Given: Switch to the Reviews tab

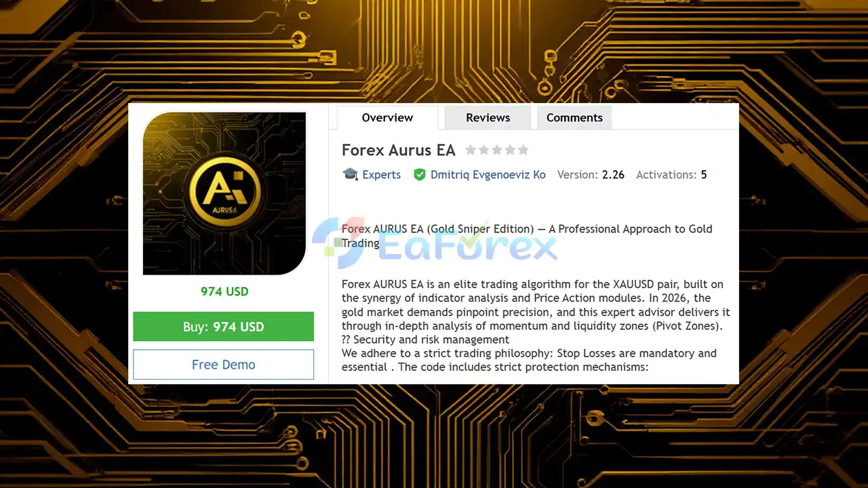Looking at the screenshot, I should [487, 117].
